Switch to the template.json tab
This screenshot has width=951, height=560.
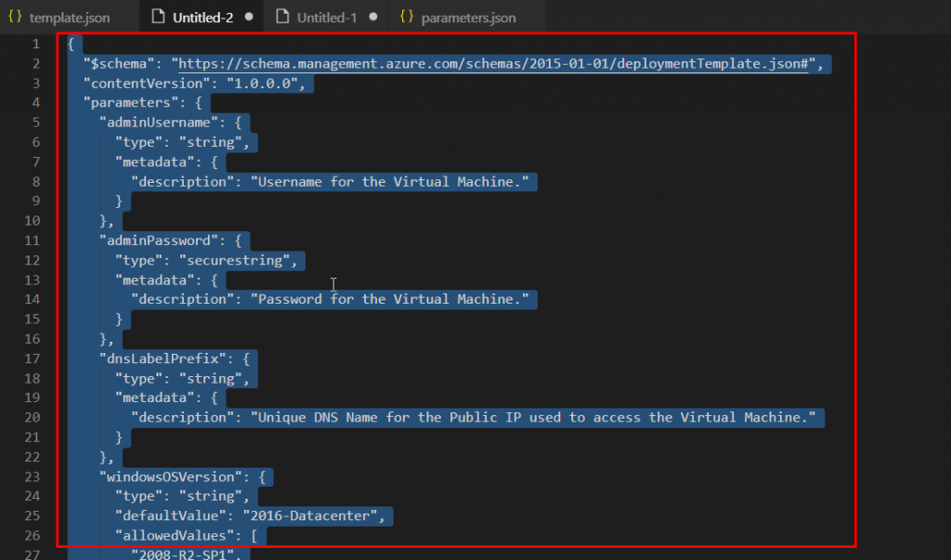tap(69, 18)
